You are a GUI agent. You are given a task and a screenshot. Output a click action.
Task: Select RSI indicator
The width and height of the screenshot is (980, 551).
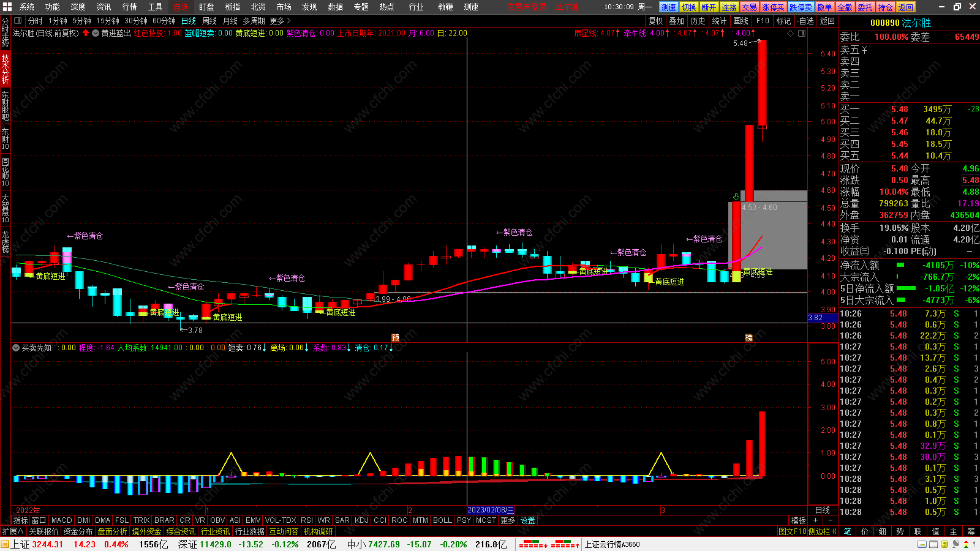[307, 520]
